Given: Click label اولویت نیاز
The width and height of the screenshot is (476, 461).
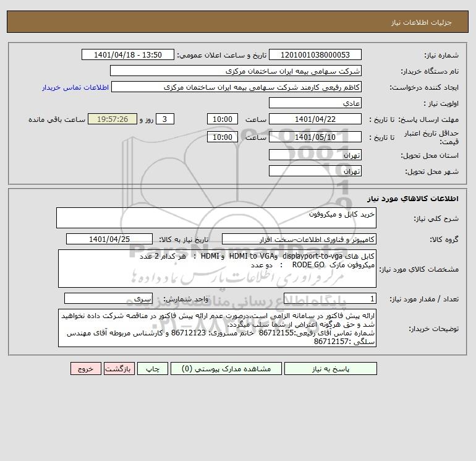Looking at the screenshot, I should (x=441, y=103).
